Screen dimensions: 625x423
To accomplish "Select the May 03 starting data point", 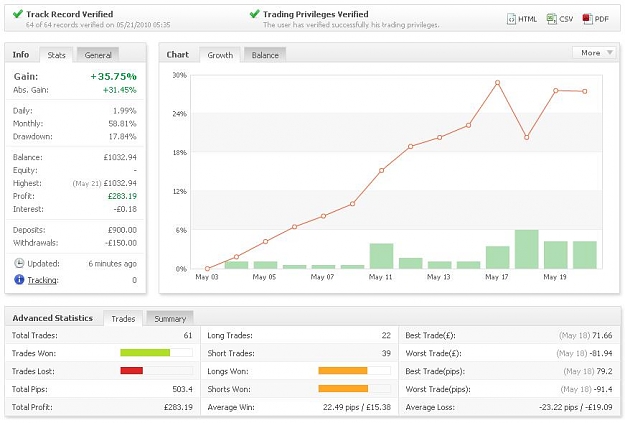I will tap(207, 269).
